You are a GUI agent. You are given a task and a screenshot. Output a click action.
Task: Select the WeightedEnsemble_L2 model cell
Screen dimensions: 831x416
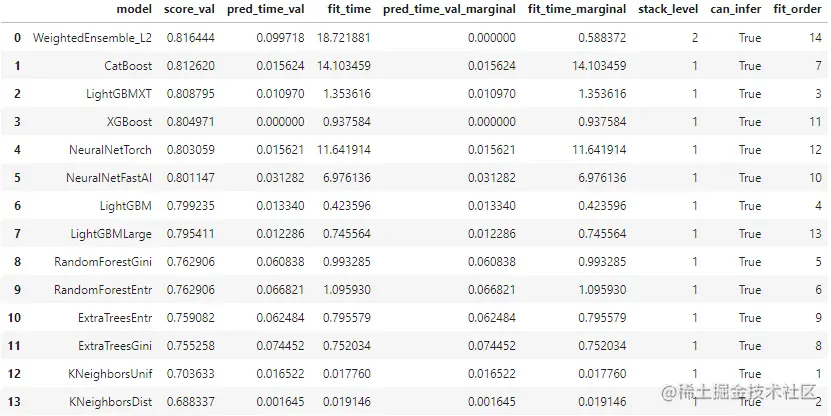click(92, 38)
